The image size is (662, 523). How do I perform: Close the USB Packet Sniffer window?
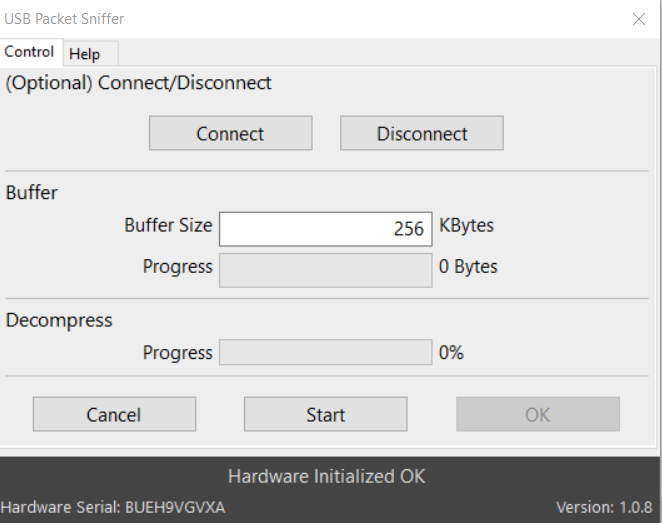click(639, 19)
